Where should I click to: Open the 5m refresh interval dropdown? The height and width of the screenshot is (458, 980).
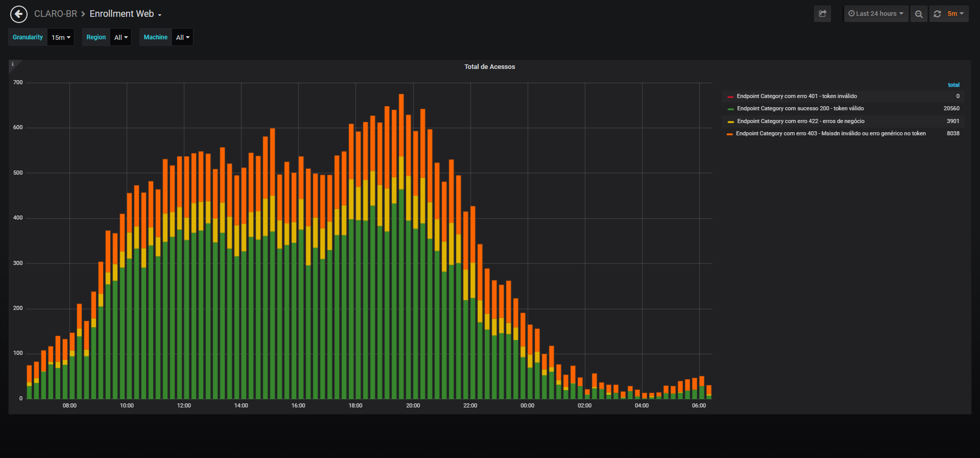(955, 14)
